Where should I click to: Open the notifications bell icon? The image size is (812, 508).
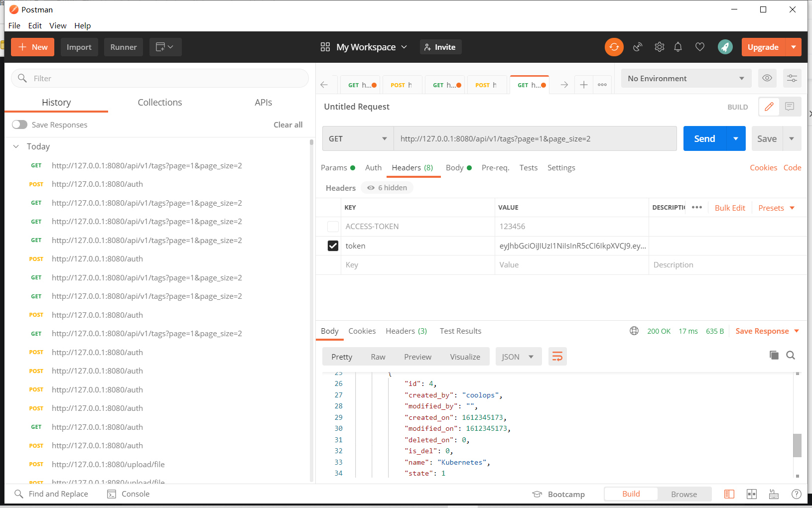click(678, 47)
